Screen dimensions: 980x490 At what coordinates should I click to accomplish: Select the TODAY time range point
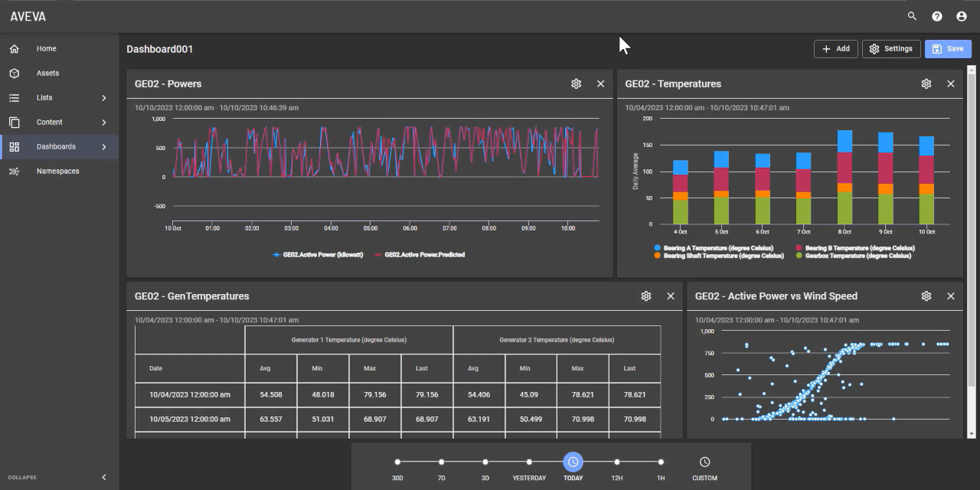pyautogui.click(x=573, y=462)
